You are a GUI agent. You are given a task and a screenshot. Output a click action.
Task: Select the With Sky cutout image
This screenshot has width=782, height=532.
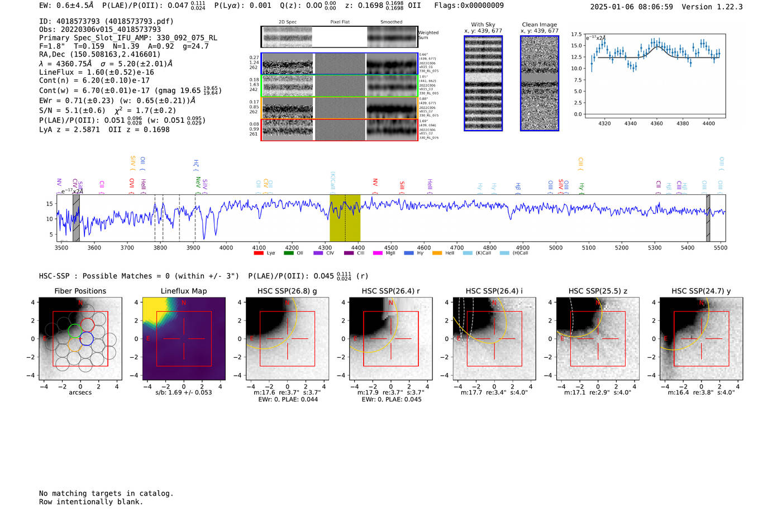(483, 83)
